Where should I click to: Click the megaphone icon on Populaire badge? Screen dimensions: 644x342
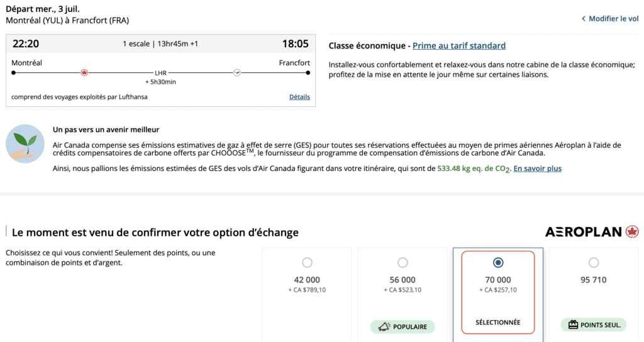pos(383,326)
